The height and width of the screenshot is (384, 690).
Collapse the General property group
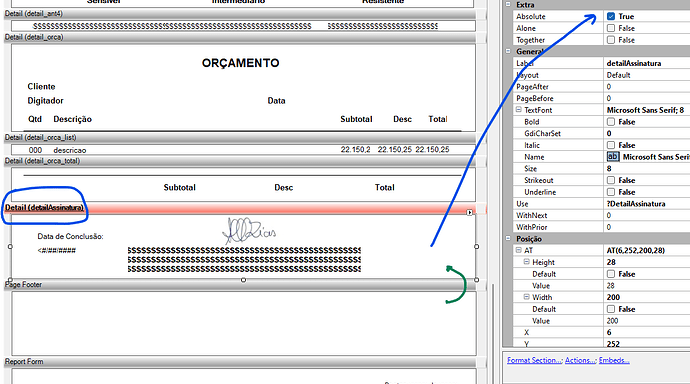point(508,51)
